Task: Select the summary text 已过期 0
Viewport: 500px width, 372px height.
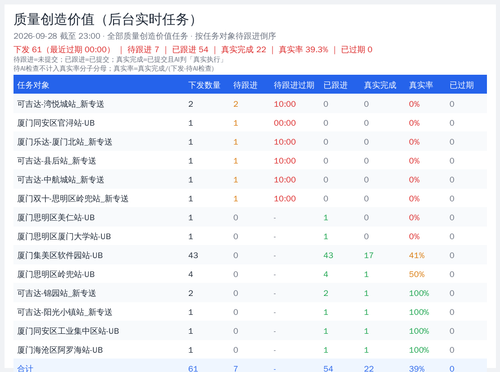Action: pos(357,50)
